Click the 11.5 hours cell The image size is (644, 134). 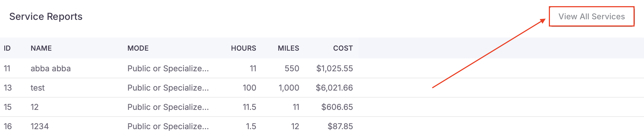[x=249, y=107]
